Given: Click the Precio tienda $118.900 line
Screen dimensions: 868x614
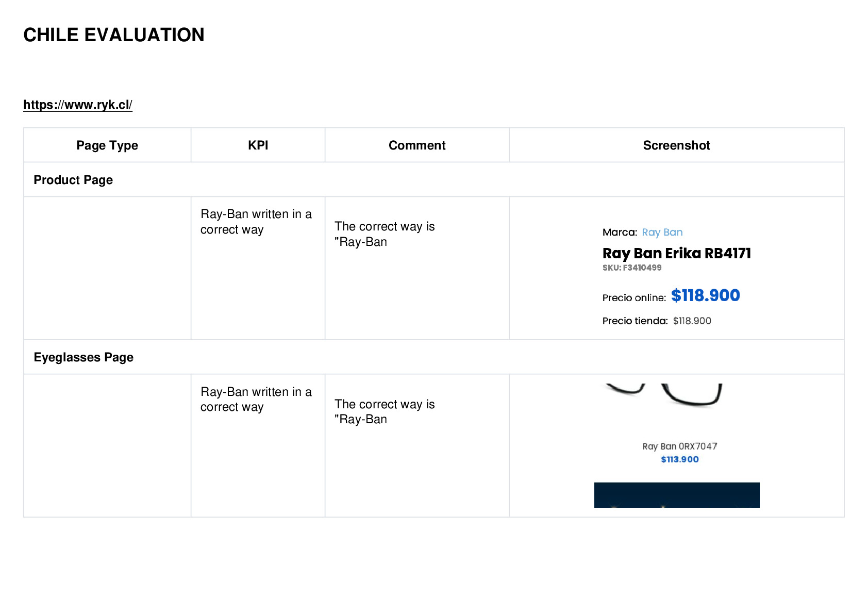Looking at the screenshot, I should click(x=657, y=321).
